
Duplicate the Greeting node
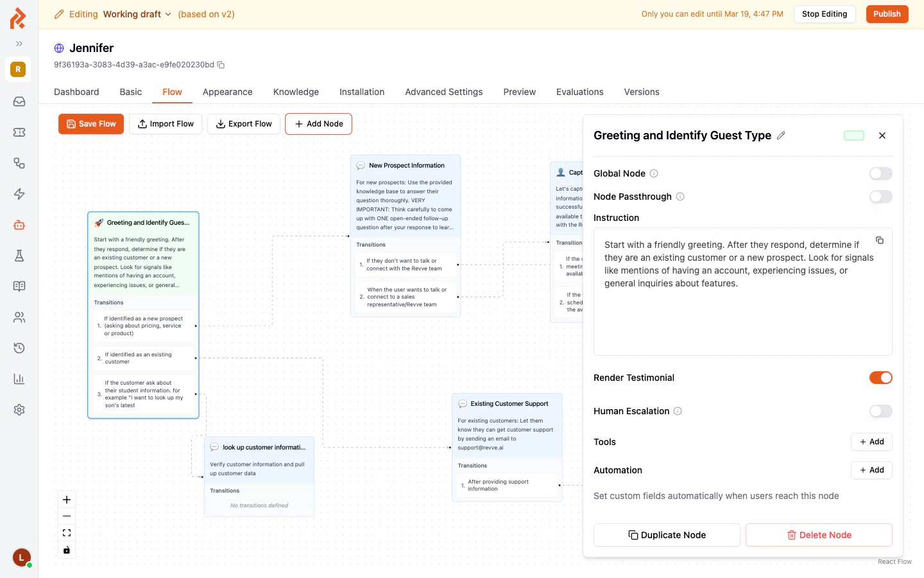[666, 535]
